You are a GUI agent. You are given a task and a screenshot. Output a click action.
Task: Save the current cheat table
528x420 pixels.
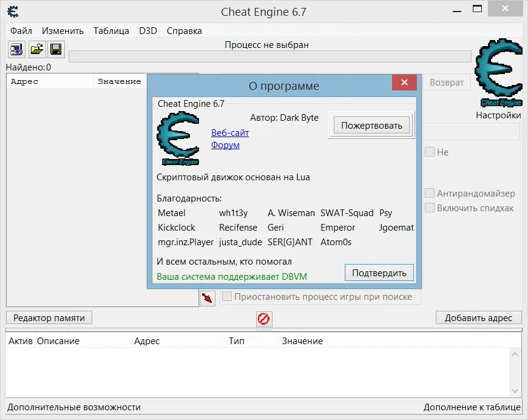pos(56,49)
